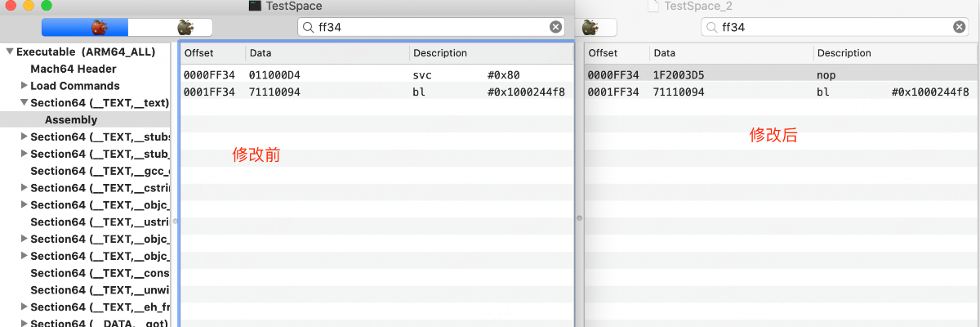Click the split divider handle between panes

580,217
